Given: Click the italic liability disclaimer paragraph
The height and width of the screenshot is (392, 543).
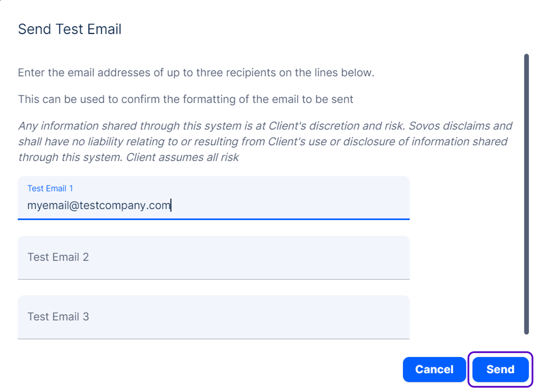Looking at the screenshot, I should (x=263, y=142).
